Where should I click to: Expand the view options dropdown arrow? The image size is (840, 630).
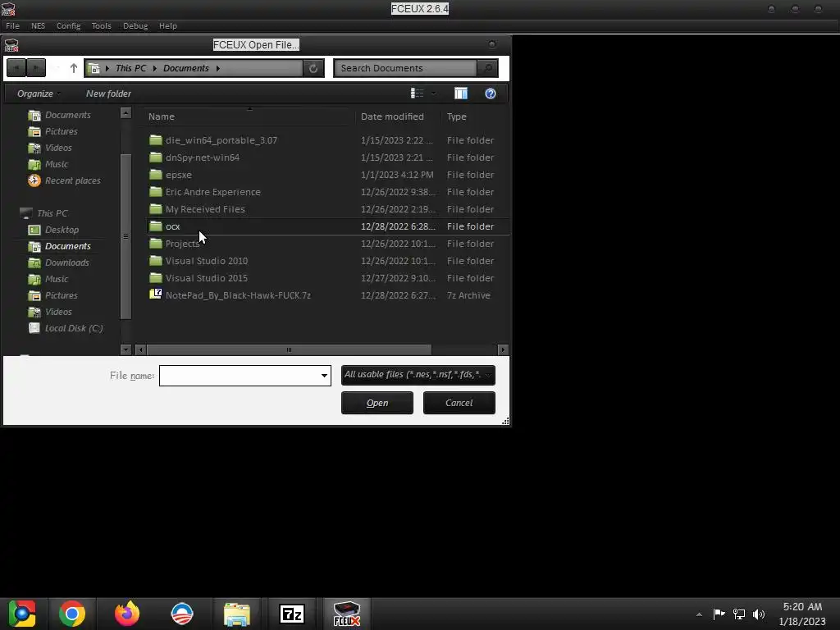tap(433, 94)
